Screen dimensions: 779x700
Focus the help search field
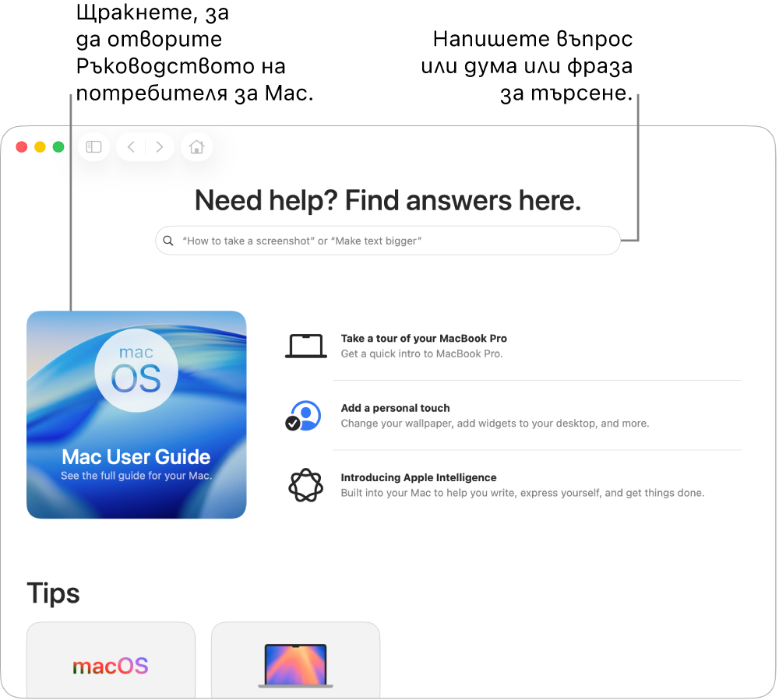[387, 241]
